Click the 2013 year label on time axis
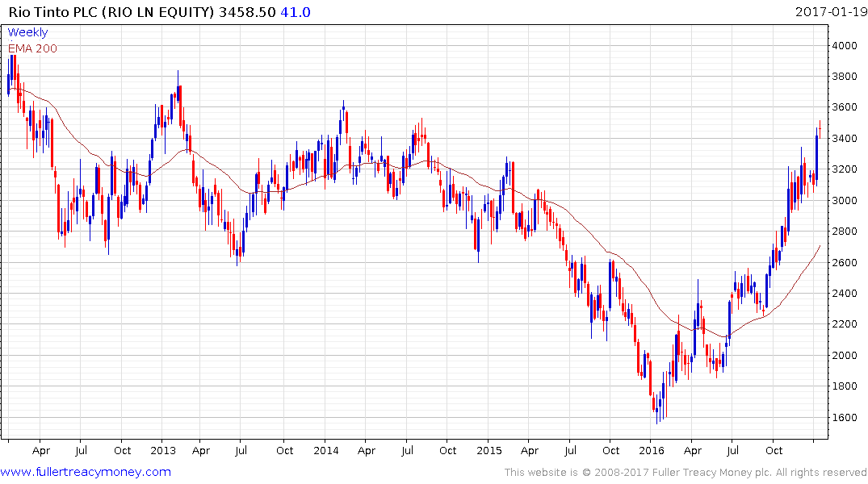 pyautogui.click(x=163, y=451)
